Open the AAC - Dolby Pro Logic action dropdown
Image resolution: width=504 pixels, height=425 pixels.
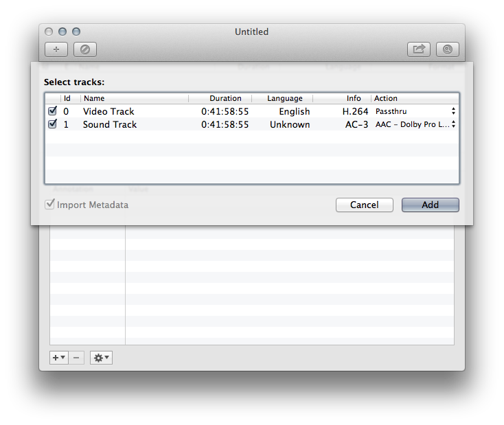415,124
